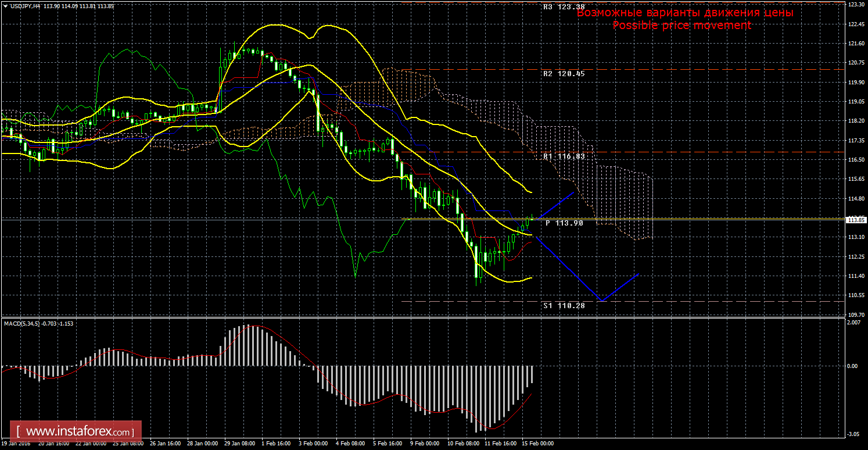This screenshot has height=450, width=868.
Task: Click the current price tag 113.85 on axis
Action: pyautogui.click(x=855, y=220)
